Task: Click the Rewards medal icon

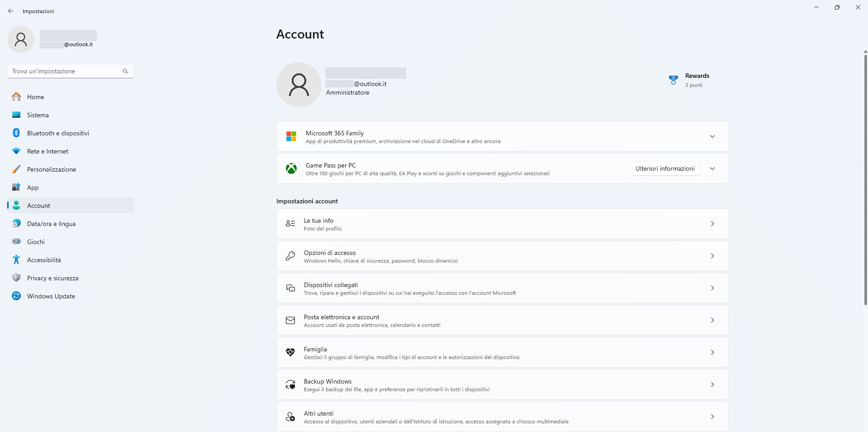Action: pos(673,80)
